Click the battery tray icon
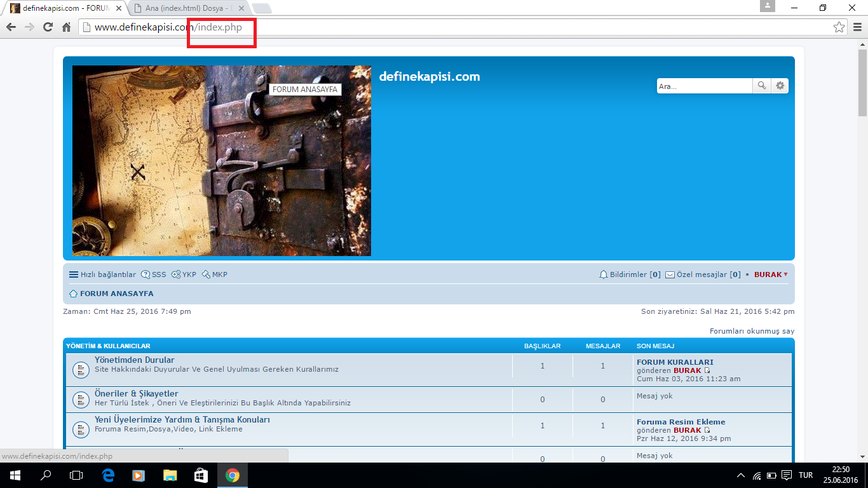The image size is (868, 488). click(771, 475)
